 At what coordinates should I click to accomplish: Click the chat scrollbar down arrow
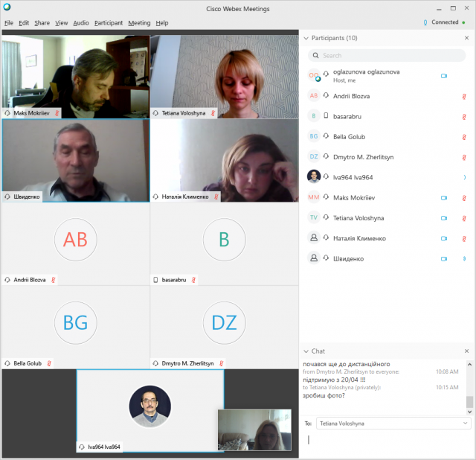[x=469, y=412]
